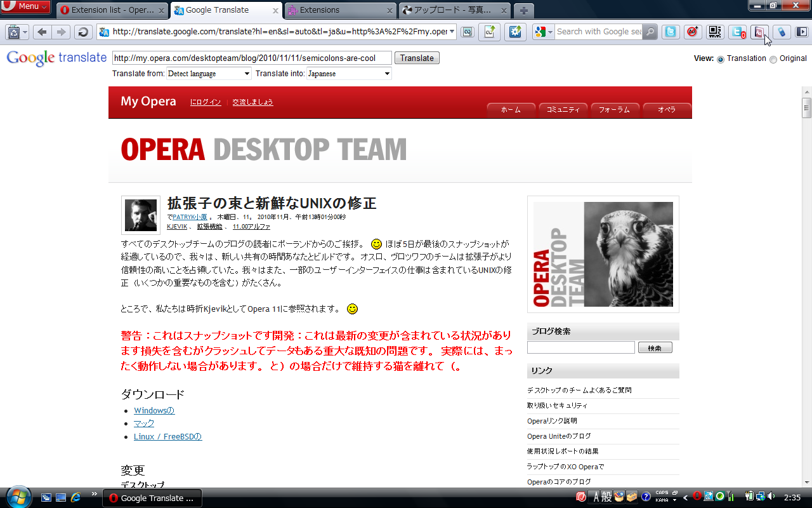
Task: Click the 'Search with Google' field
Action: 598,32
